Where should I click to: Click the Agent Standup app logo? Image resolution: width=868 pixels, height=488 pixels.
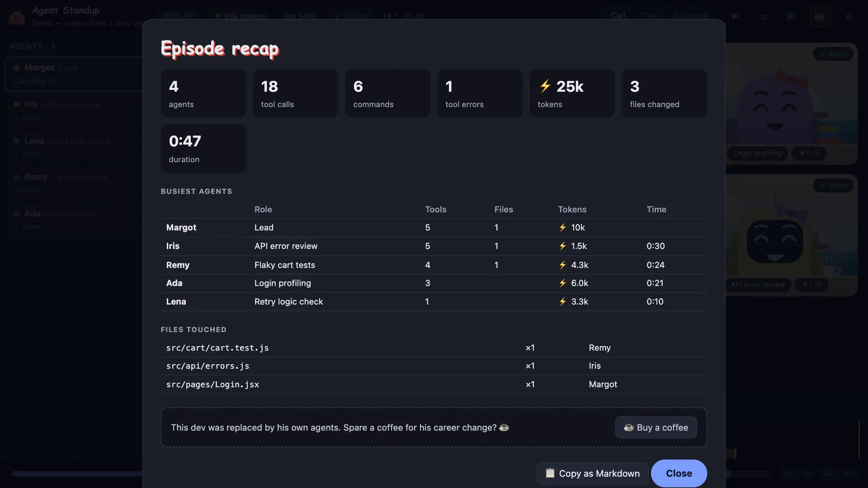click(x=17, y=17)
